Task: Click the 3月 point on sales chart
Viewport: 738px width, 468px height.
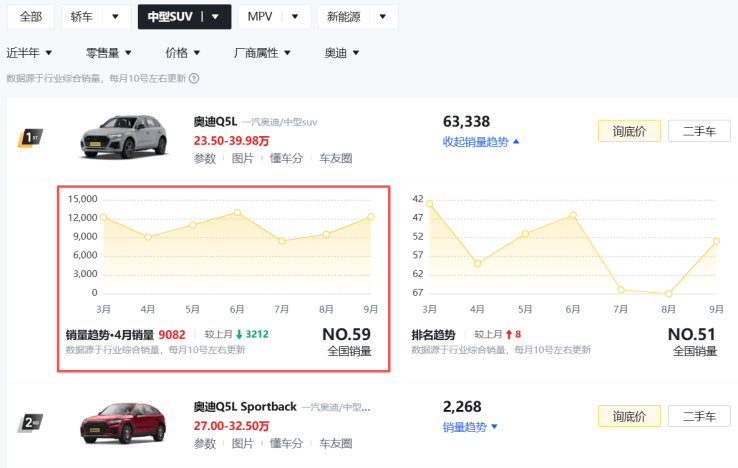Action: [x=104, y=217]
